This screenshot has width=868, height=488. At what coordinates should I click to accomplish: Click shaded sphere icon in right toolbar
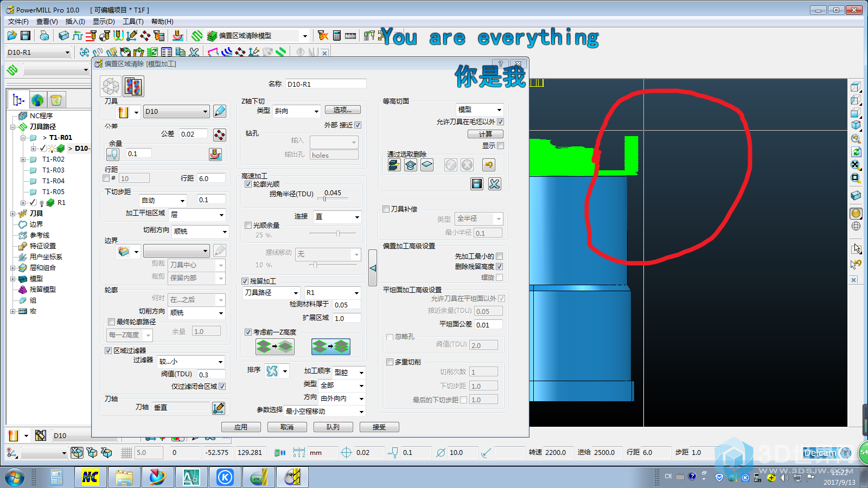pyautogui.click(x=856, y=213)
